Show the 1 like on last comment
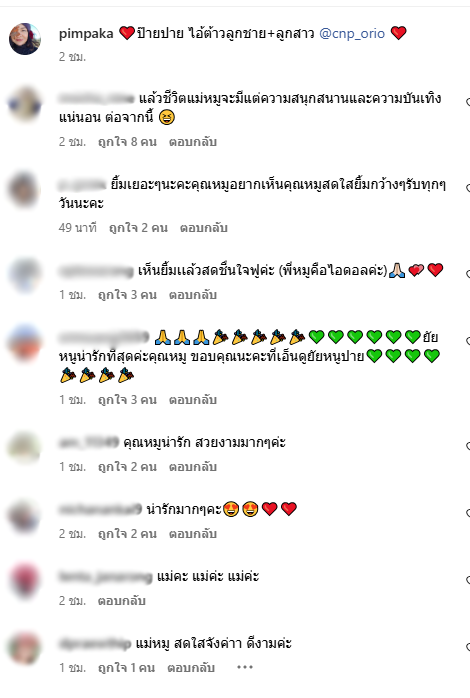Image resolution: width=470 pixels, height=698 pixels. pos(126,668)
